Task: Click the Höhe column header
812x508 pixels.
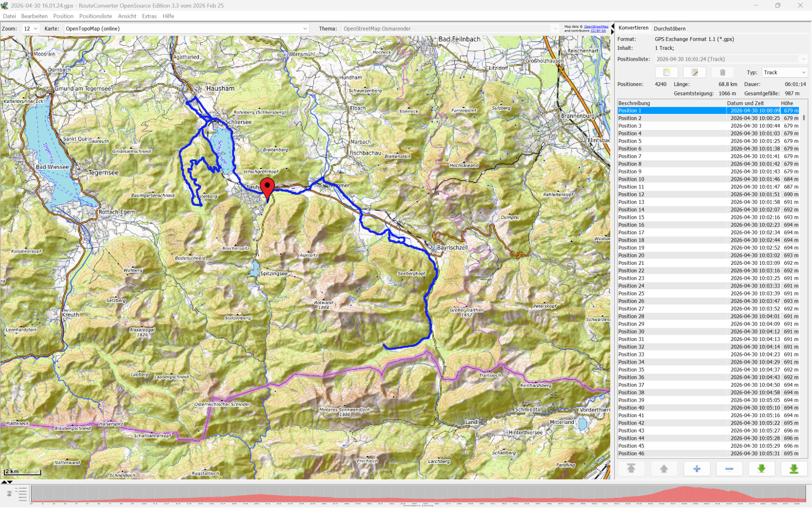Action: (x=787, y=103)
